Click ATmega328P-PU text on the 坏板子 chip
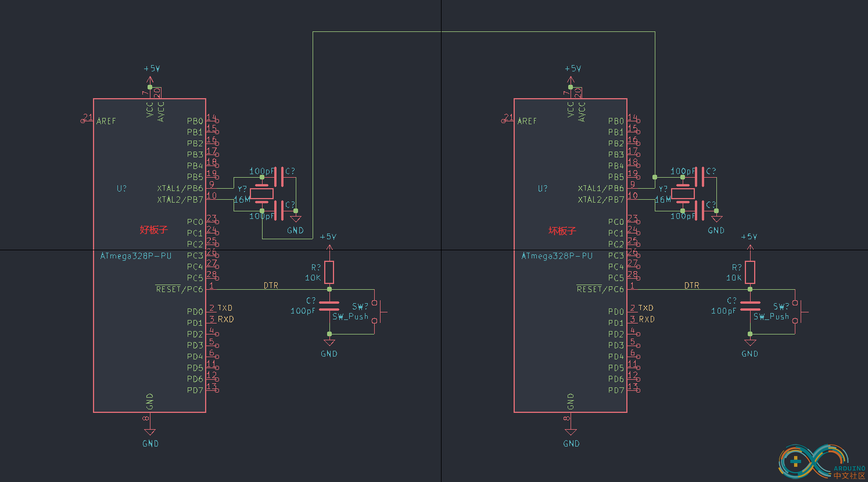The height and width of the screenshot is (482, 868). click(x=557, y=256)
